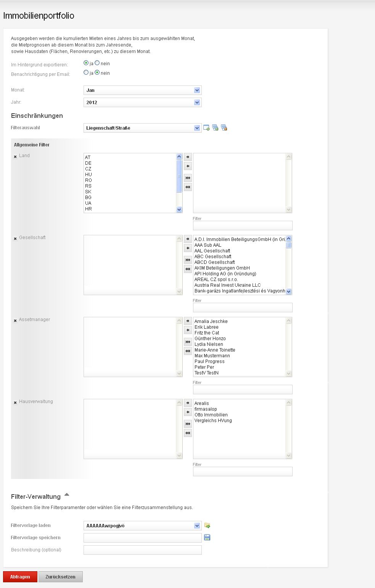Click single left arrow in Gesellschaft filter
Image resolution: width=375 pixels, height=588 pixels.
tap(188, 248)
